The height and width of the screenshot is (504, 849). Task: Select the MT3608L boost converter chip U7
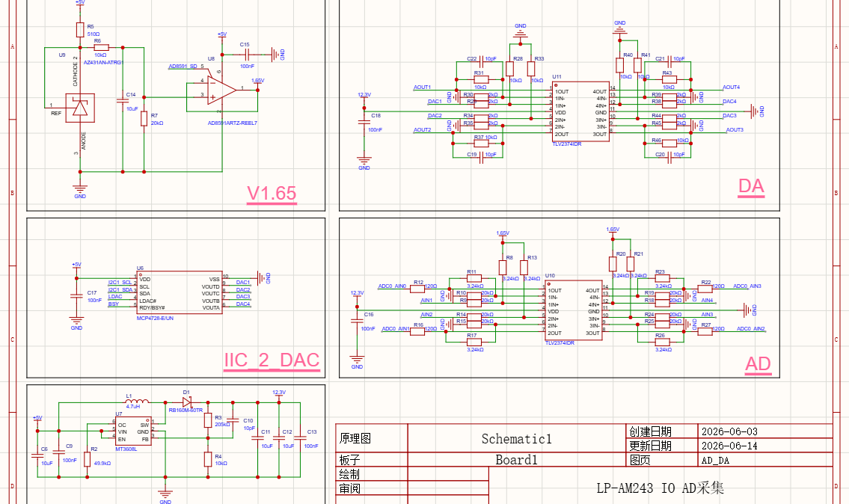133,431
